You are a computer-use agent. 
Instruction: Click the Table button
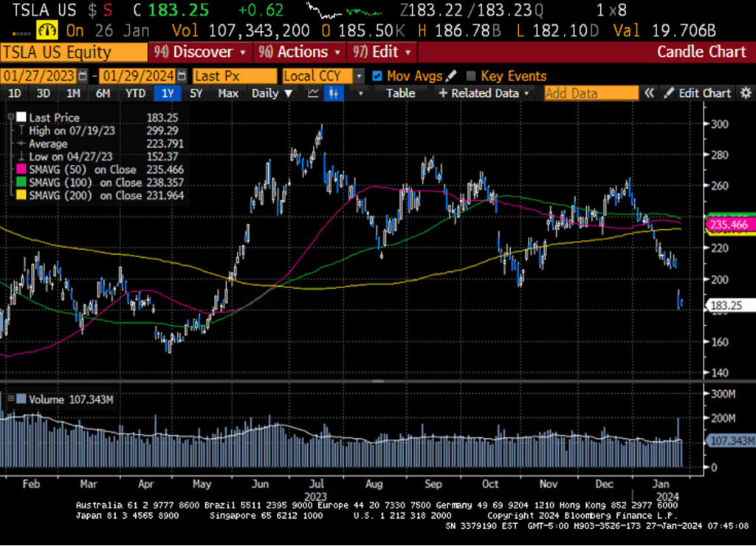[400, 93]
